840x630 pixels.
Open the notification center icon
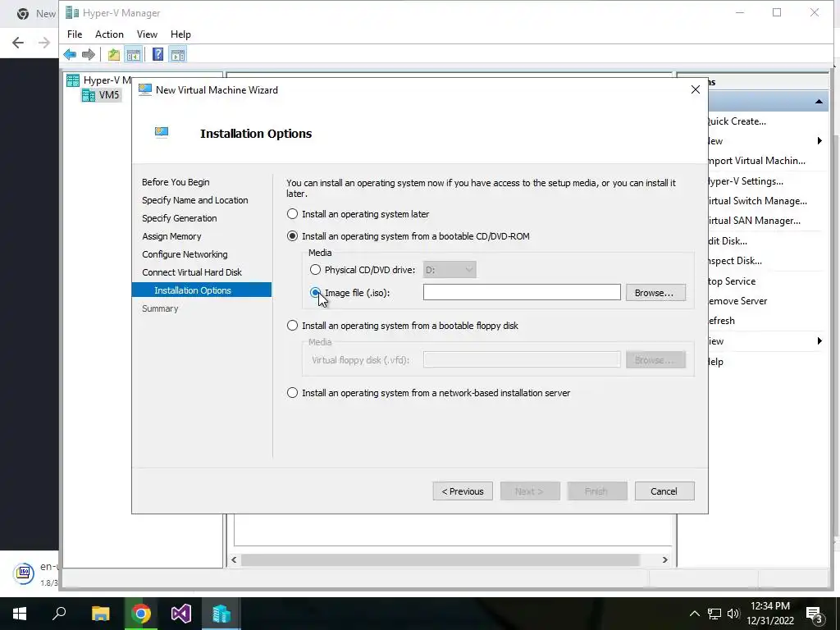(x=814, y=614)
